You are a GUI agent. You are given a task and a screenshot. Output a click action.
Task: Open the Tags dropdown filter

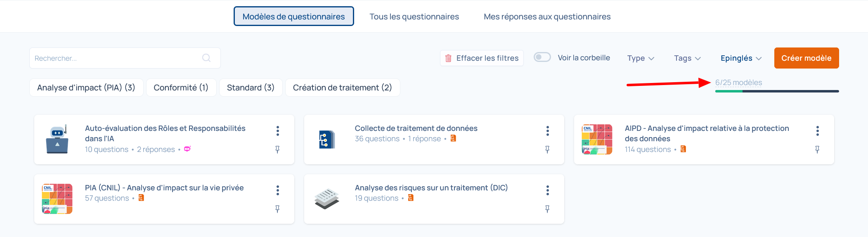click(x=687, y=58)
